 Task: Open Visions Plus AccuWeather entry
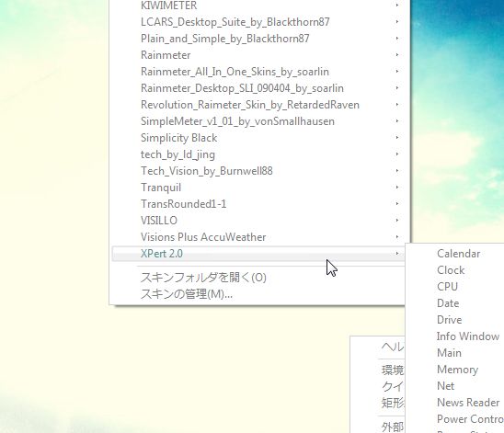coord(259,237)
